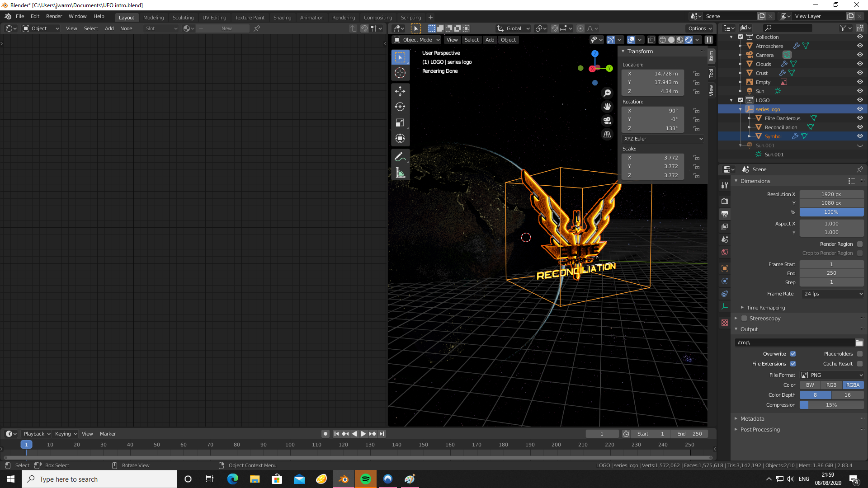Open Spotify from the taskbar

pos(366,479)
